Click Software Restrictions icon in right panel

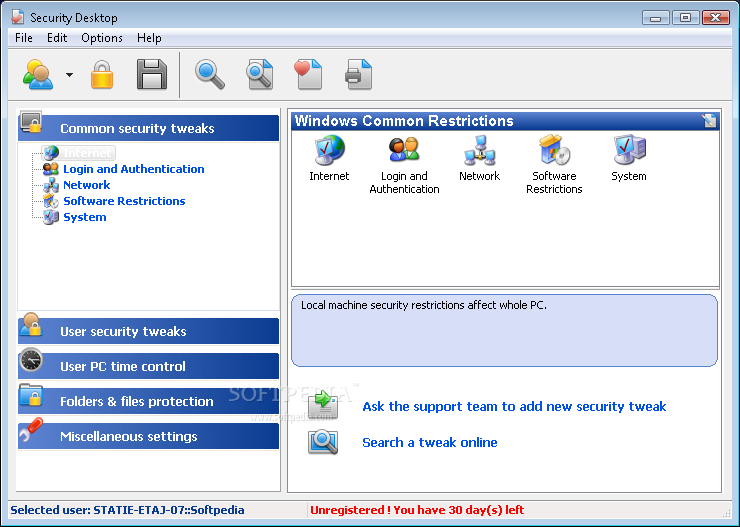[554, 150]
